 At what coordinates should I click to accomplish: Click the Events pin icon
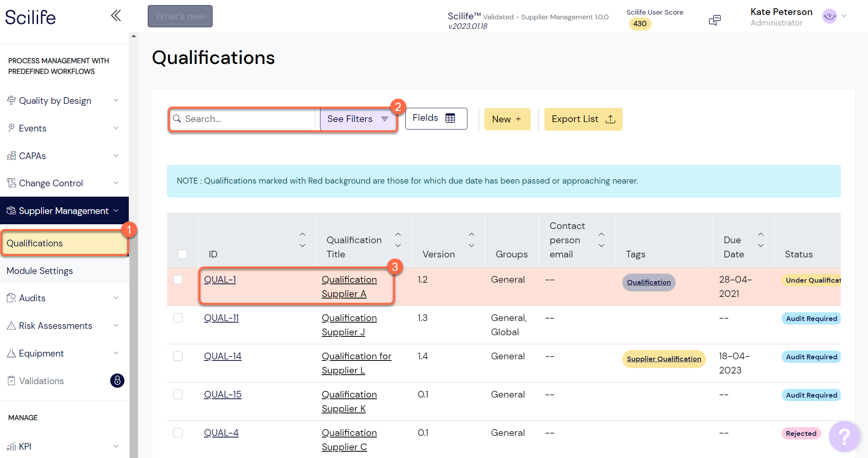[x=11, y=128]
